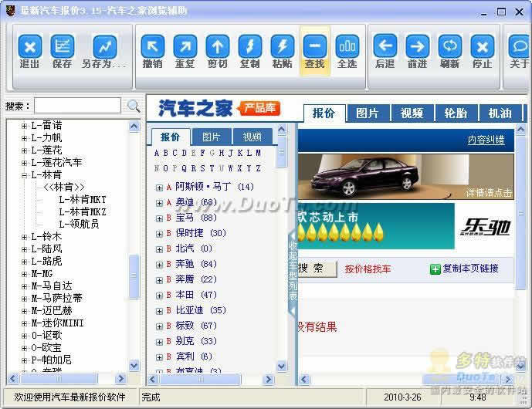Click the magnifier search icon beside 搜索 field
Screen dimensions: 532x409
click(x=134, y=106)
